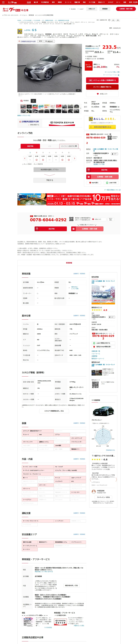Open the カタログで車種情報を詳しく見る button

click(x=54, y=411)
